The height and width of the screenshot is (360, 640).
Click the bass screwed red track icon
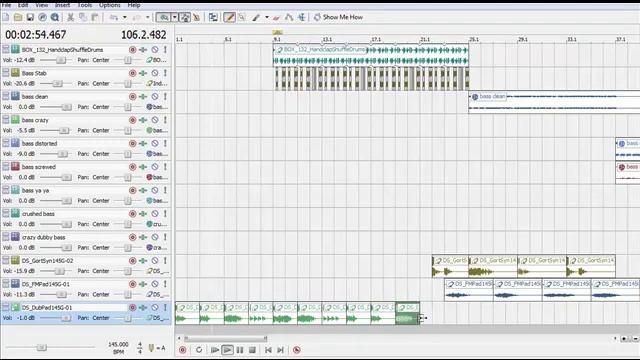tap(15, 167)
